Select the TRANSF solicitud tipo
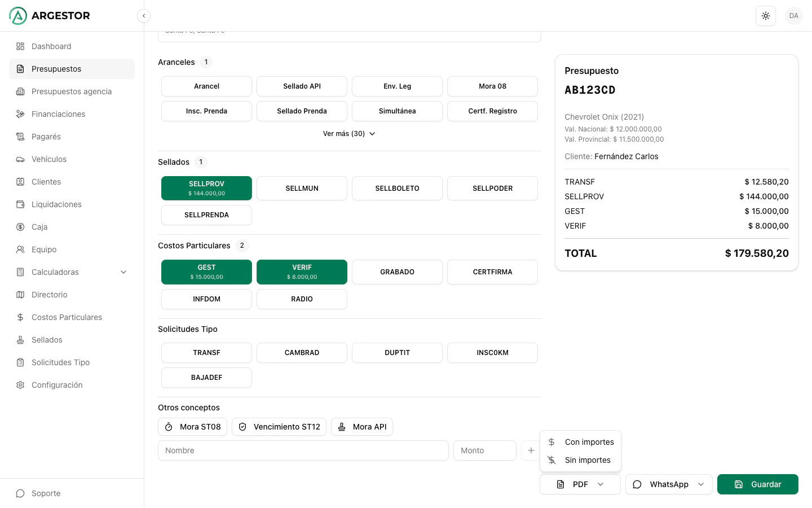The width and height of the screenshot is (812, 508). (x=206, y=353)
